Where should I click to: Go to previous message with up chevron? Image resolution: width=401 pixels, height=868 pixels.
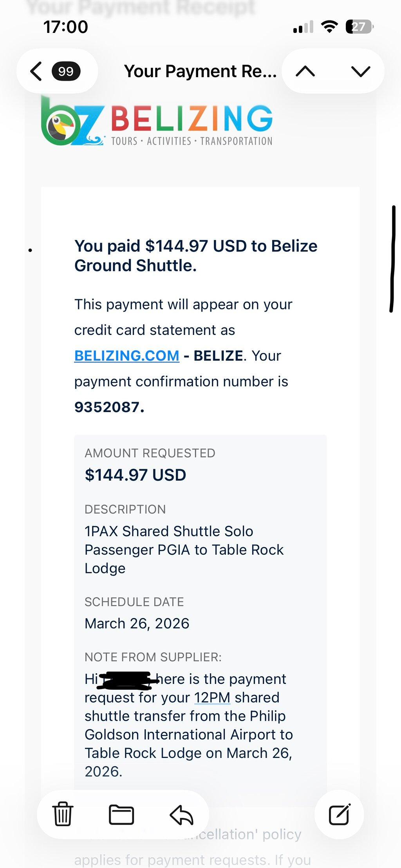[305, 71]
